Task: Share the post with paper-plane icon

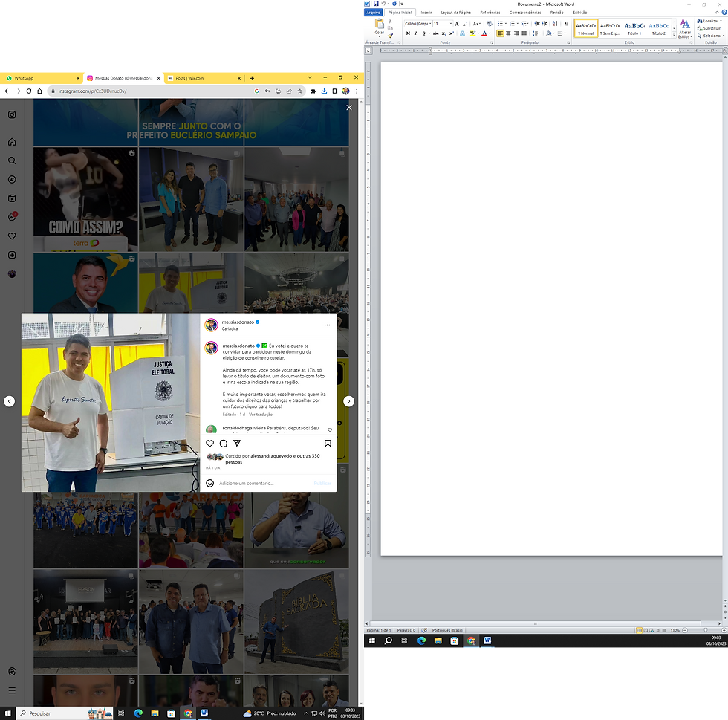Action: [x=237, y=443]
